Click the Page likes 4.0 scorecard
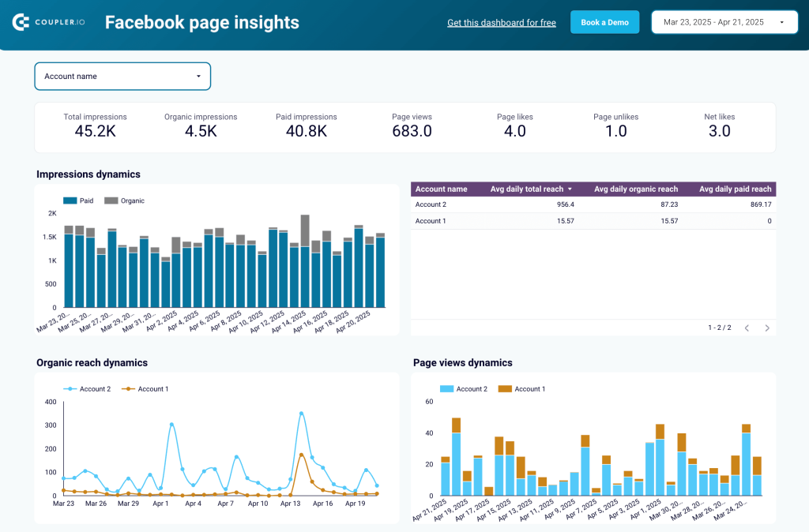Image resolution: width=809 pixels, height=532 pixels. [515, 126]
